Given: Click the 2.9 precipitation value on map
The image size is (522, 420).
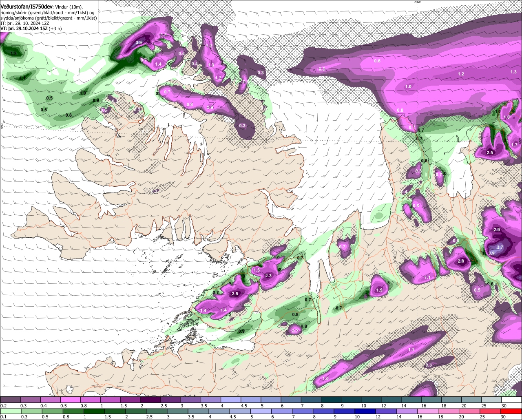Looking at the screenshot, I should click(x=497, y=230).
